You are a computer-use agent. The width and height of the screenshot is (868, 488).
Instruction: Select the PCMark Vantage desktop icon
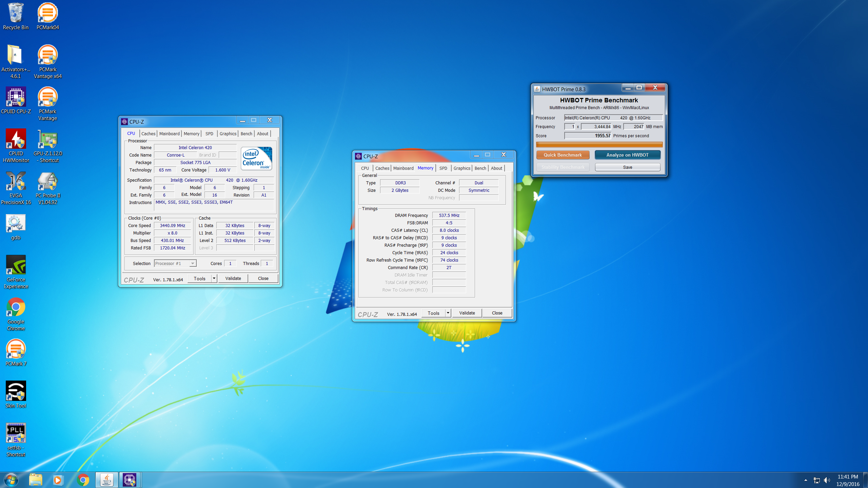pos(47,104)
